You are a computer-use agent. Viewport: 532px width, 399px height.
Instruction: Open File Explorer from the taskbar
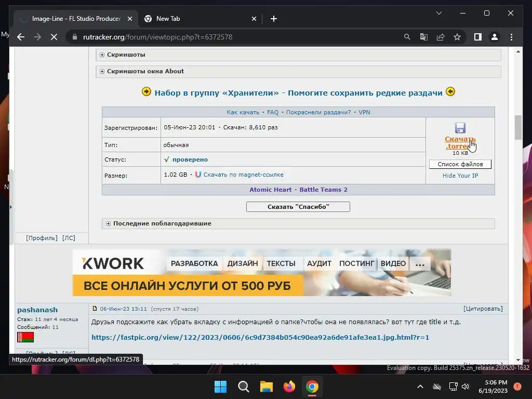coord(267,387)
